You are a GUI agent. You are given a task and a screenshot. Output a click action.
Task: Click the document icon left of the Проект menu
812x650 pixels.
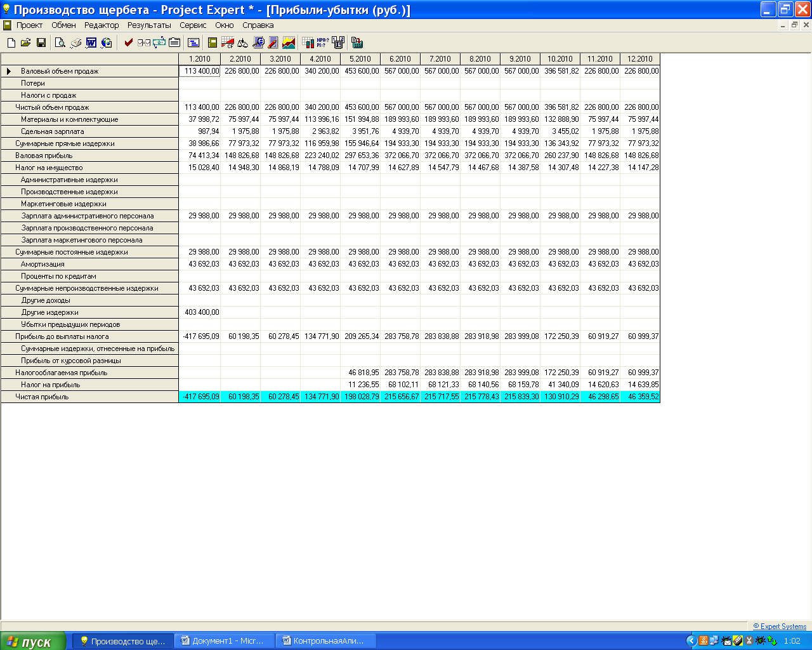(x=8, y=25)
